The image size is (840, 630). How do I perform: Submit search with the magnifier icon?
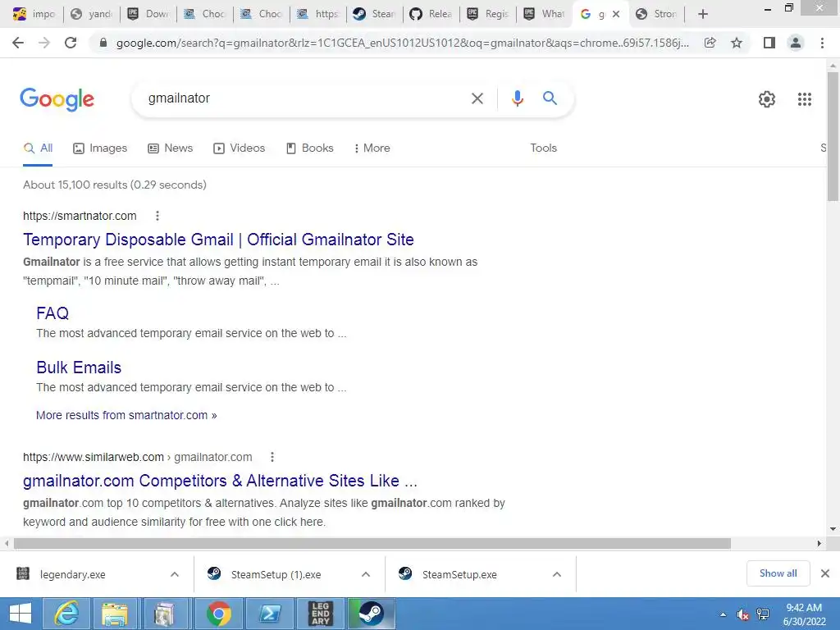click(x=550, y=98)
